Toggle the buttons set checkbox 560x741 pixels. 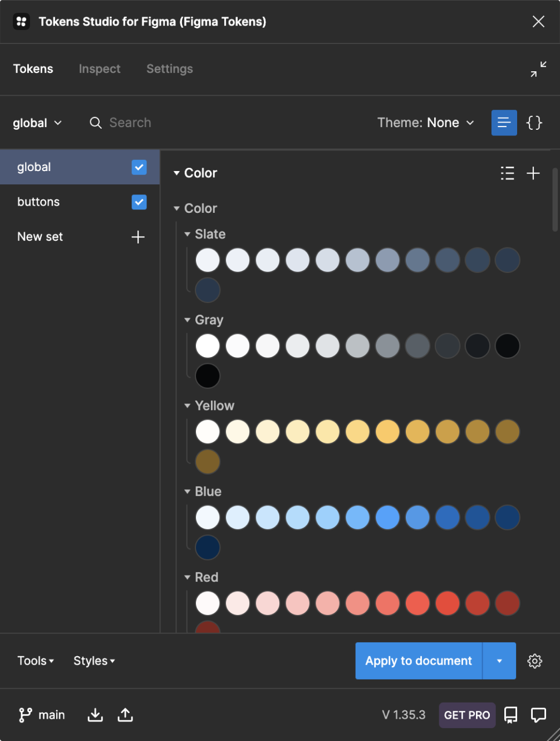[x=139, y=202]
